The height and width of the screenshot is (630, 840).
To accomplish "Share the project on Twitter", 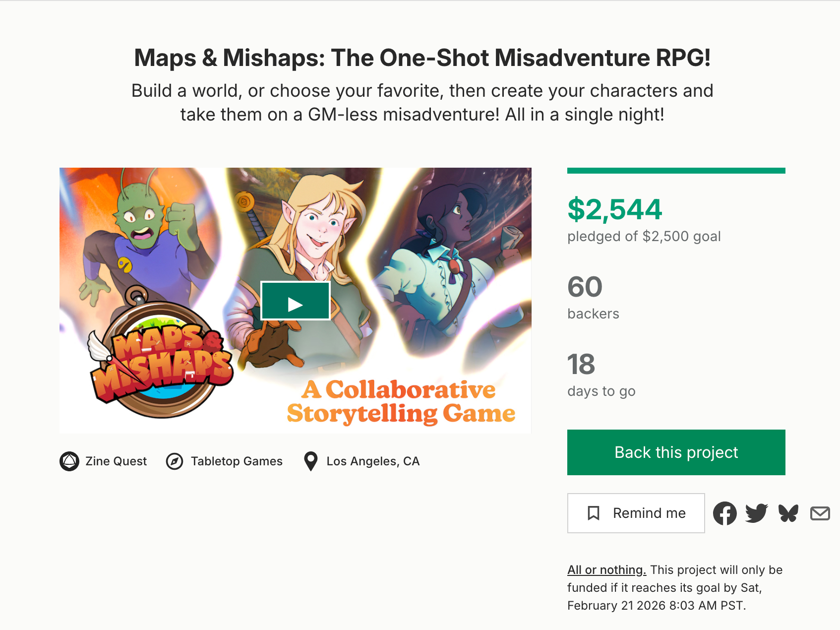I will tap(756, 513).
